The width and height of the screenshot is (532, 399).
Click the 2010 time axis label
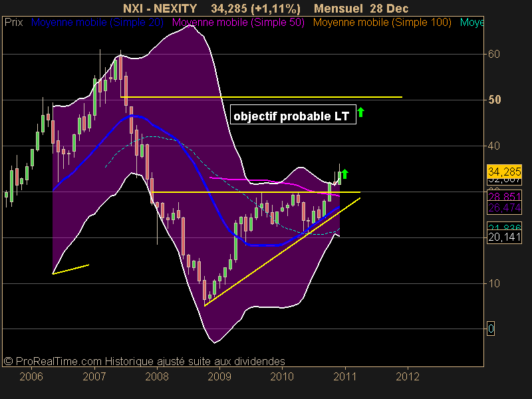pos(282,376)
